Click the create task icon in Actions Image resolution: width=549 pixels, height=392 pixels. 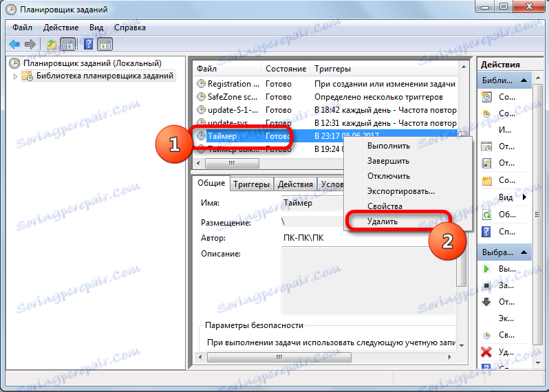pos(486,113)
